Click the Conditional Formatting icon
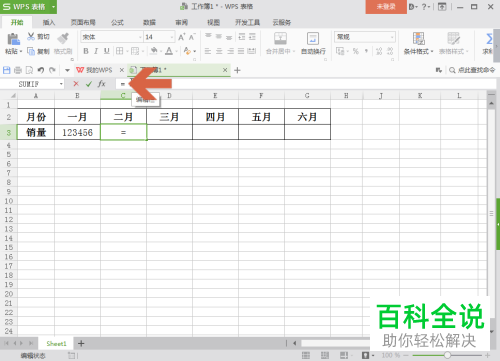The height and width of the screenshot is (361, 500). tap(419, 38)
